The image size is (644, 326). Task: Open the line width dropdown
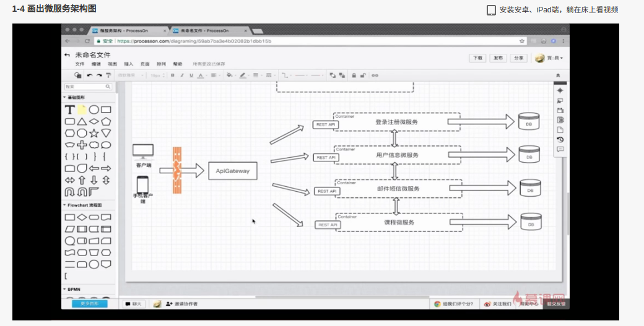click(x=257, y=75)
